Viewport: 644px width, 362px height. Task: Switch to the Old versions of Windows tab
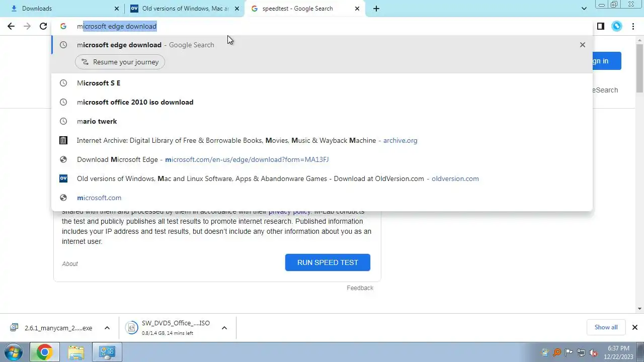coord(184,9)
